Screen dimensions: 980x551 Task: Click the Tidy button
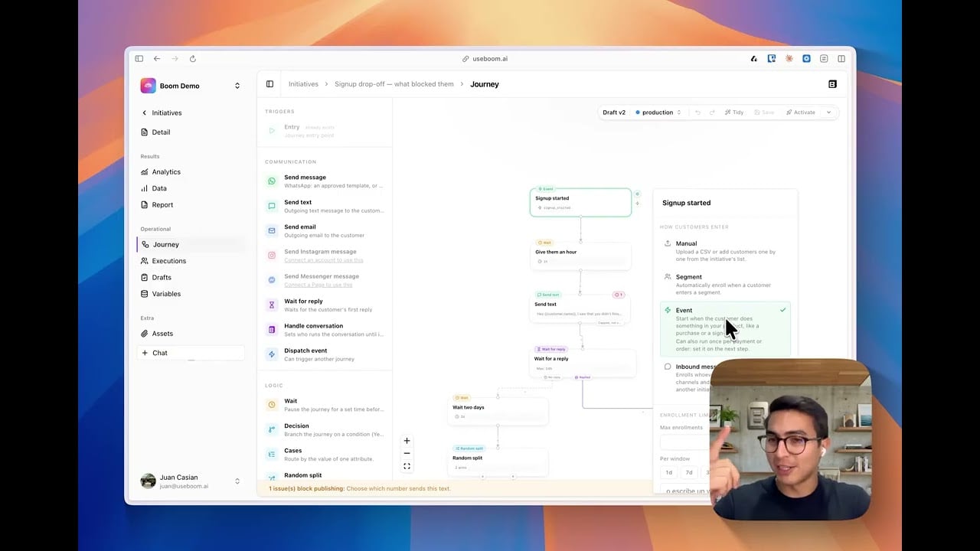click(x=733, y=112)
